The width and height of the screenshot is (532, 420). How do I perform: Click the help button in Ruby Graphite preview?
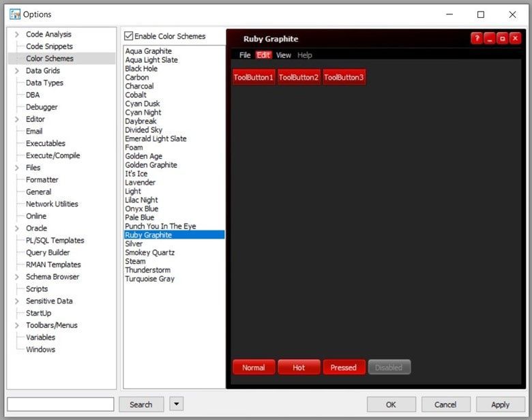tap(477, 38)
